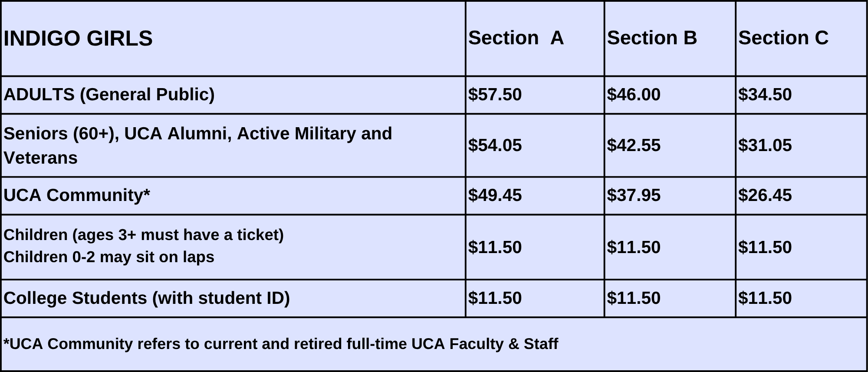Select the Section A column header
Viewport: 868px width, 372px height.
tap(516, 38)
